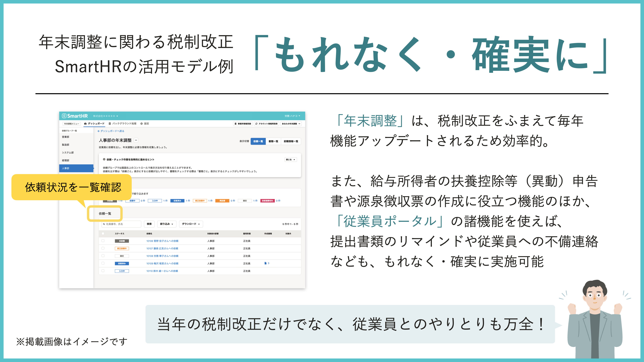The height and width of the screenshot is (362, 644).
Task: Open 10106 菅野 佳子さんへの依頼 link
Action: [162, 241]
